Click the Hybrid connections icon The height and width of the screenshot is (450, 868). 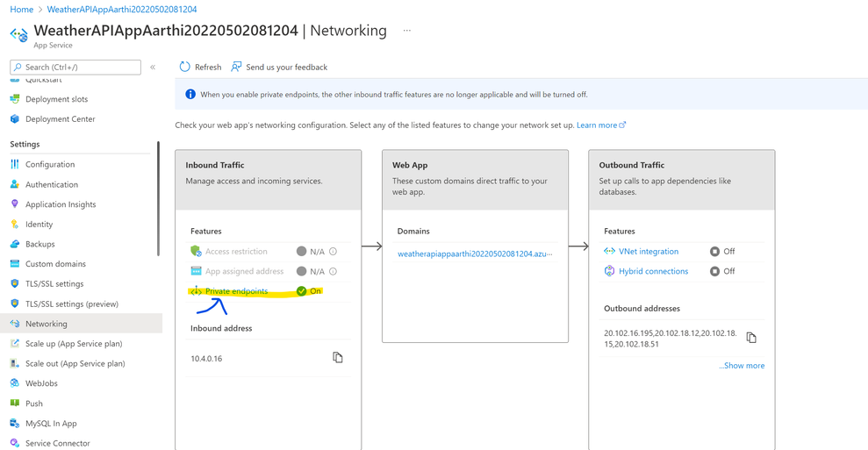click(x=609, y=271)
